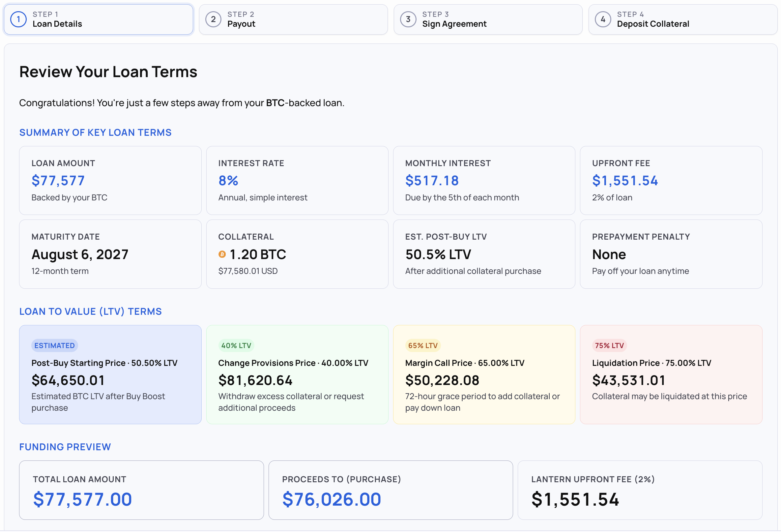Click the Proceeds To (Purchase) $76,026.00 box

pyautogui.click(x=391, y=490)
